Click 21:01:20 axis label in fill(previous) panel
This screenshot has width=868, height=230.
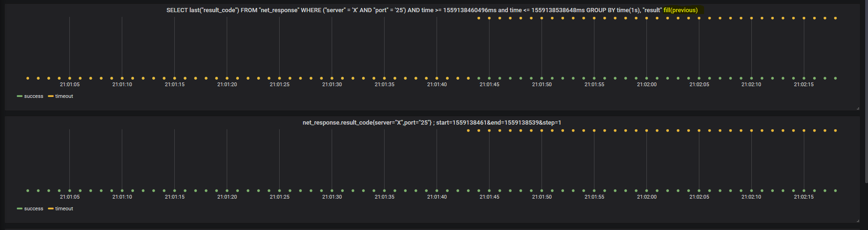tap(227, 85)
